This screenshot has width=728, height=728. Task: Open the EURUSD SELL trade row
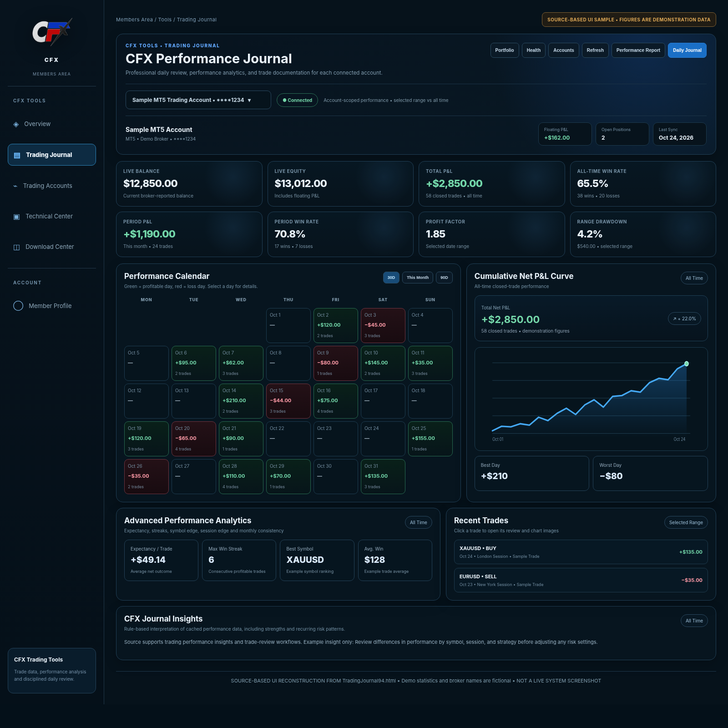581,580
